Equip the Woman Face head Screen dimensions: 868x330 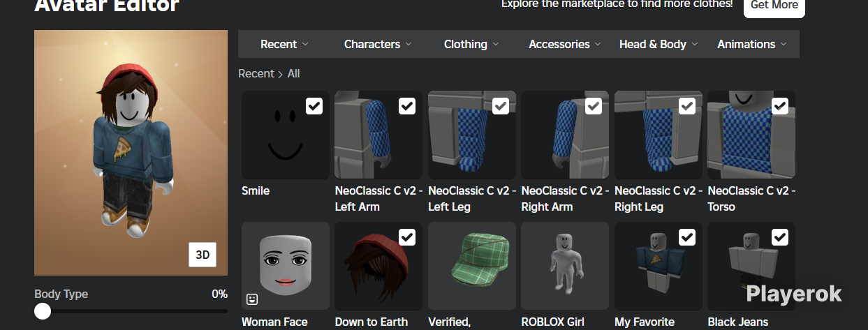(286, 266)
